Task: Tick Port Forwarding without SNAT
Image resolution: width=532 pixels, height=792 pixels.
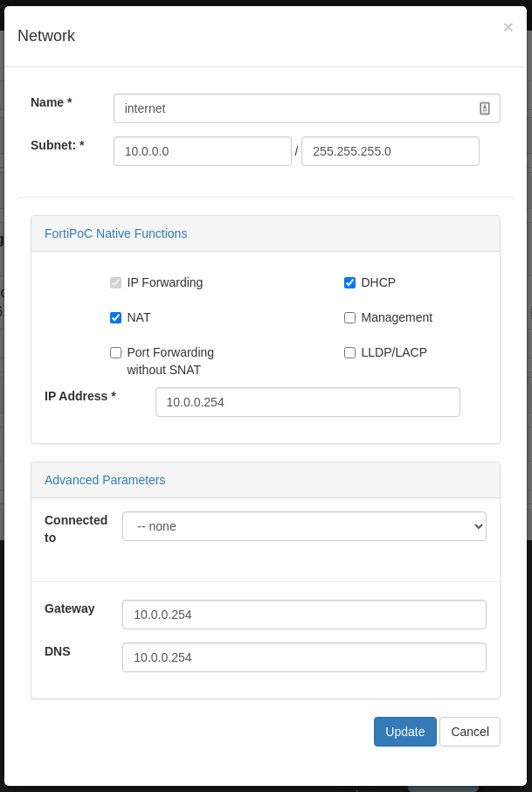Action: (x=115, y=352)
